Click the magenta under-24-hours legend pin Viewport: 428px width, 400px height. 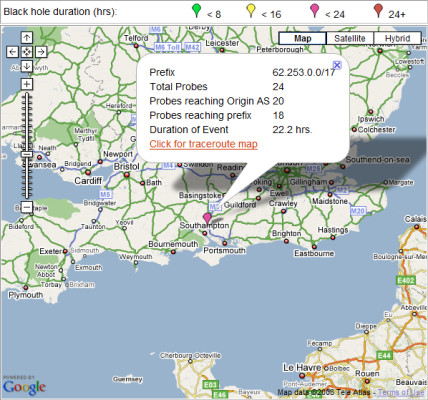point(314,10)
